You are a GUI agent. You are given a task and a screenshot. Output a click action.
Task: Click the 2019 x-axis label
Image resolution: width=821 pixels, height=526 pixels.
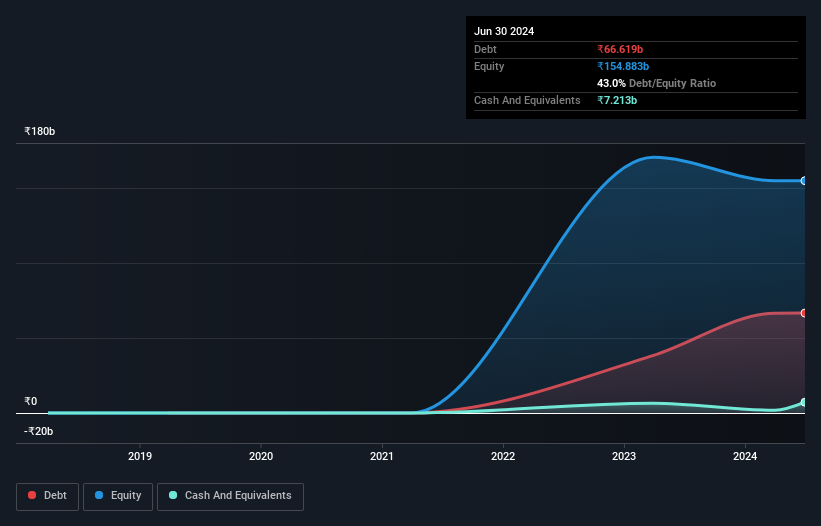point(140,456)
